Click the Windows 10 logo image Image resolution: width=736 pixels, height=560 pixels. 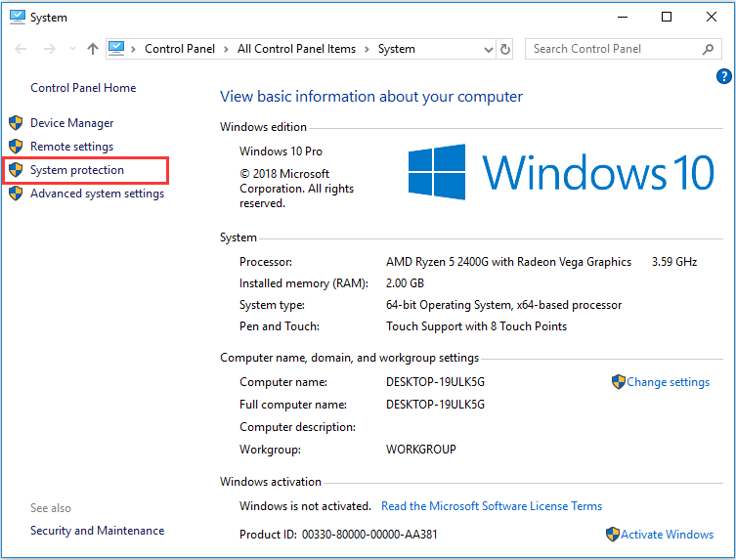coord(561,172)
